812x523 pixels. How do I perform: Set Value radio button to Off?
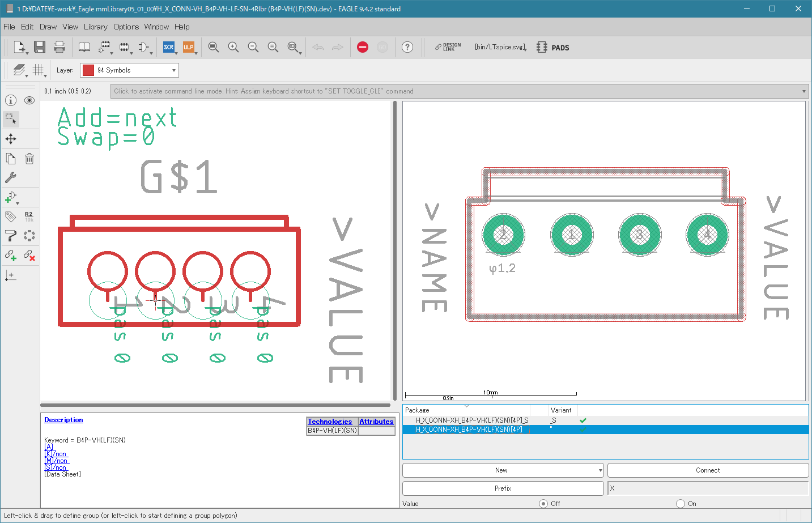(x=543, y=503)
